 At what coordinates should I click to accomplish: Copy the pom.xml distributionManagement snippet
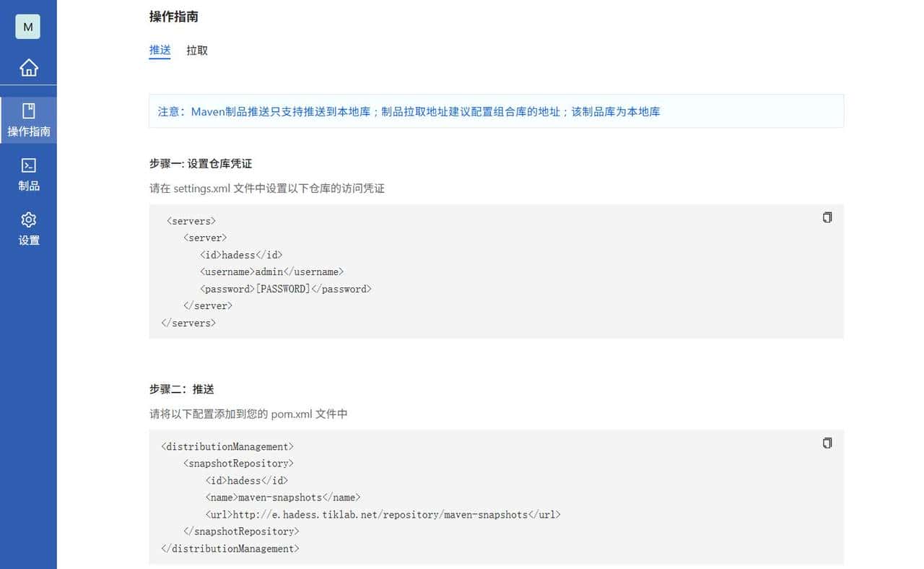tap(827, 443)
